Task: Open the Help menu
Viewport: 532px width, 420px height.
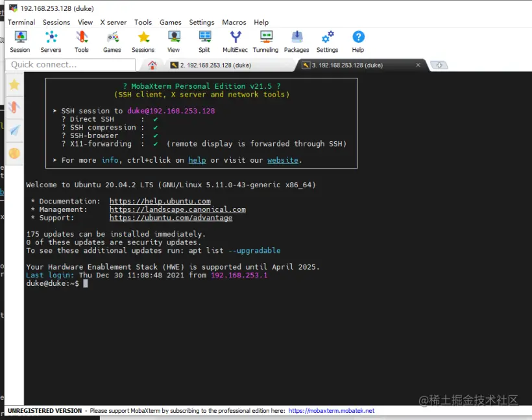Action: tap(261, 23)
